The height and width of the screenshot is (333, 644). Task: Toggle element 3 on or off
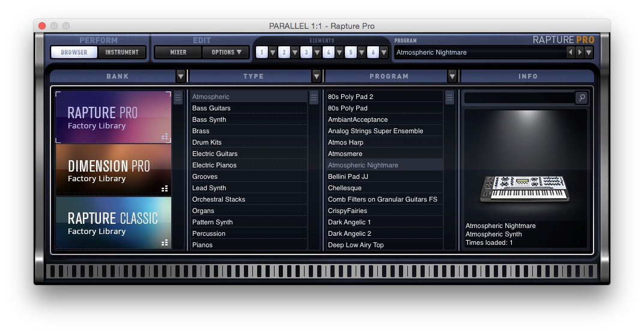point(306,52)
